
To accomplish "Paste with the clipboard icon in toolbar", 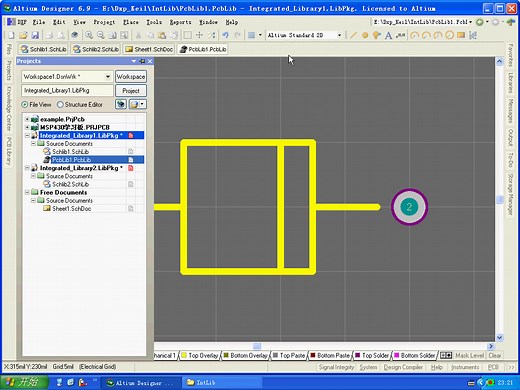I will click(x=162, y=35).
